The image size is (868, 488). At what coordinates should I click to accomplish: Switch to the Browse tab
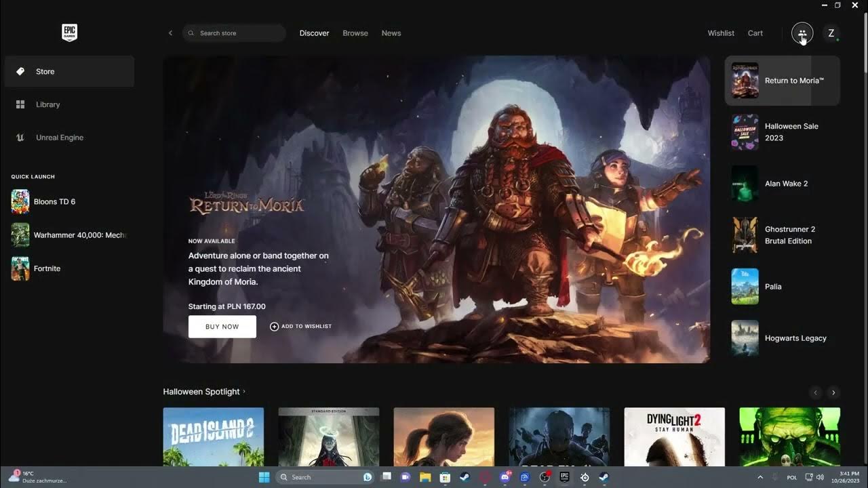click(355, 33)
